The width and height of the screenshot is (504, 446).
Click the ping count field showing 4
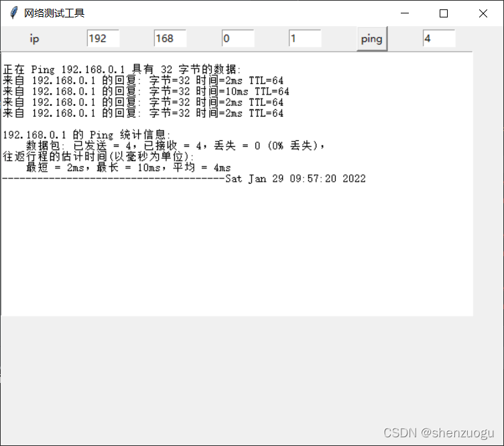click(x=439, y=39)
